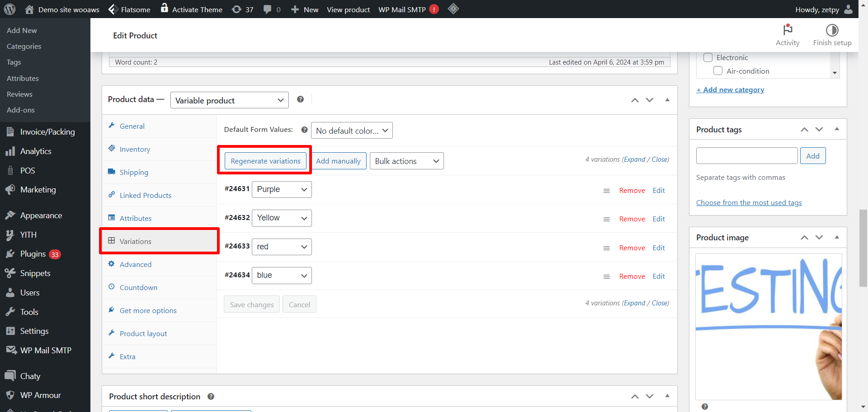Click the Regenerate variations button
The image size is (868, 412).
click(x=265, y=161)
